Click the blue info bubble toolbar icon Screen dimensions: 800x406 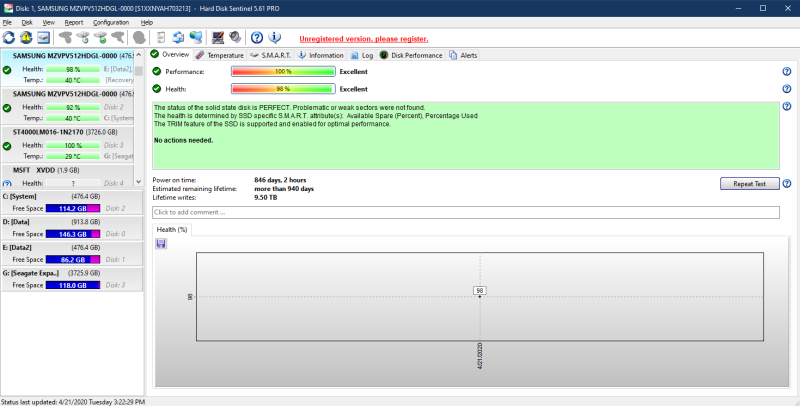274,37
